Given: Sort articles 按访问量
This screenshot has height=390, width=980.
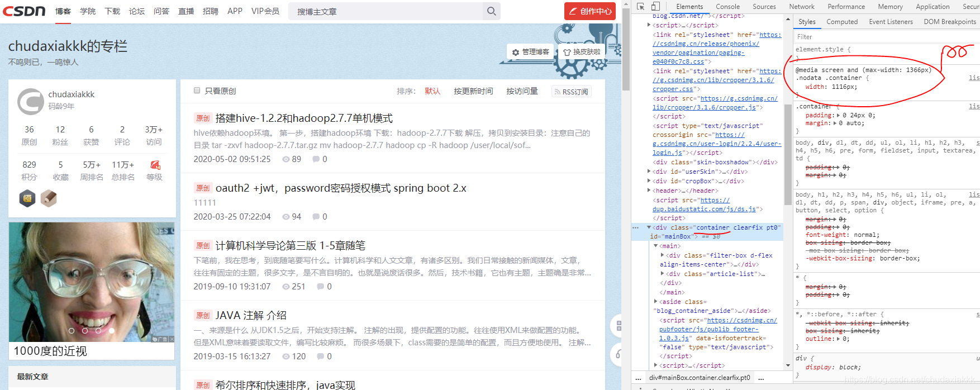Looking at the screenshot, I should [522, 91].
